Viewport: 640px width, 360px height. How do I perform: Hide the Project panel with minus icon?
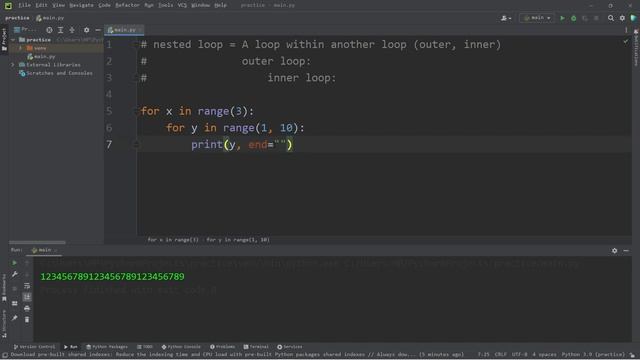(x=98, y=30)
